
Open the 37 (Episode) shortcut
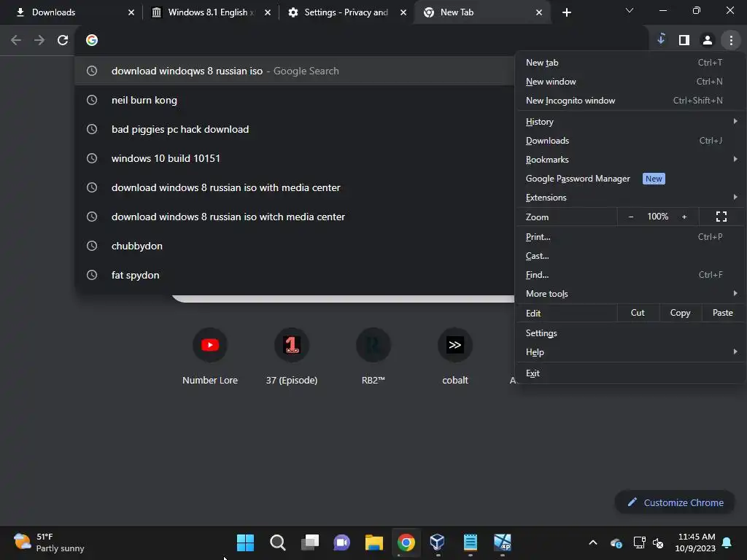pos(292,356)
